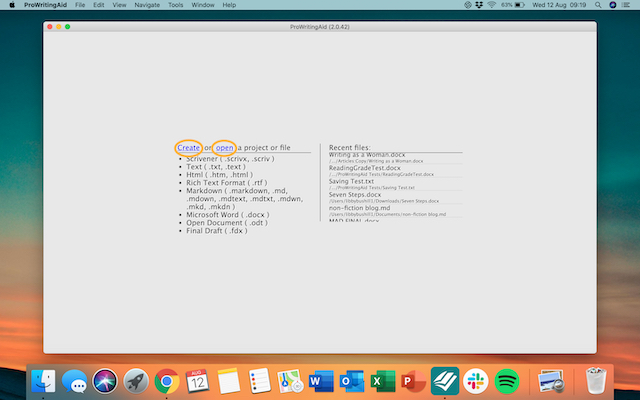
Task: Open the Navigate menu
Action: click(147, 5)
